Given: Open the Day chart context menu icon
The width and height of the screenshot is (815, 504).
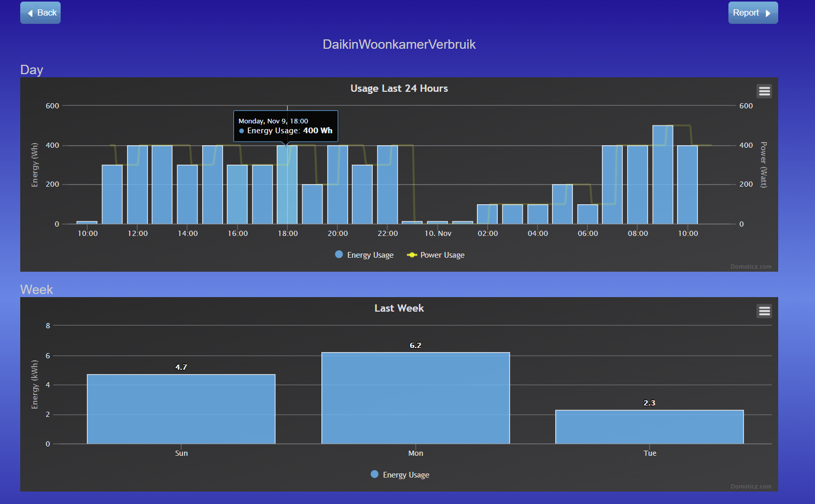Looking at the screenshot, I should (764, 91).
